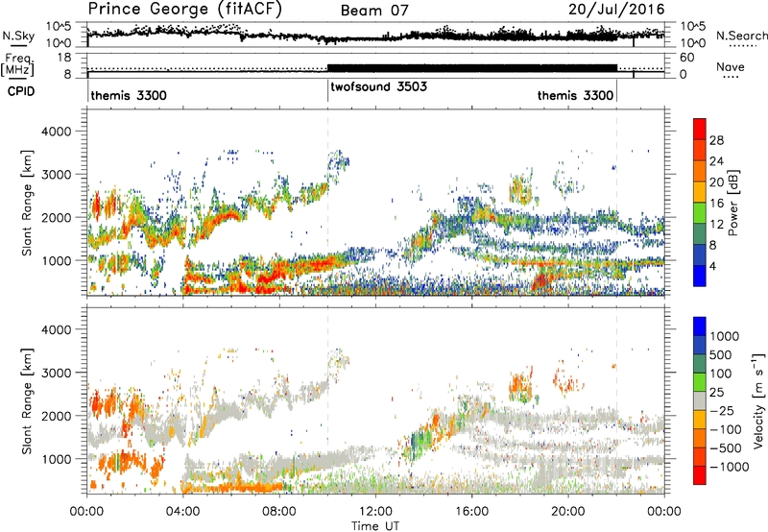768x532 pixels.
Task: Click the '3000' tick on the velocity panel
Action: coord(56,373)
